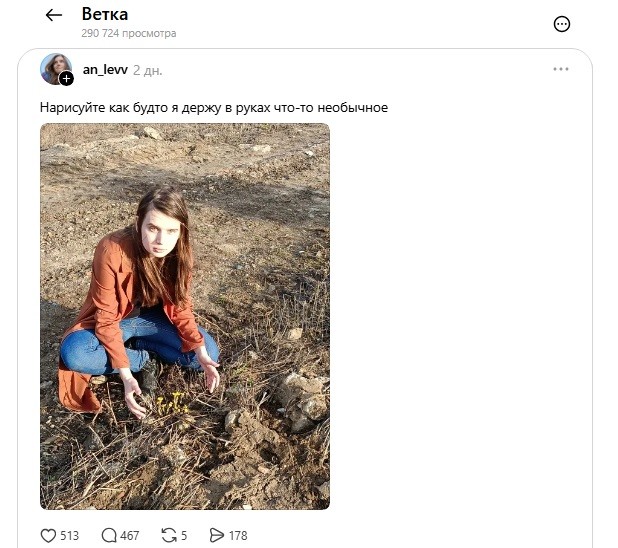Share the post via paper plane icon
The height and width of the screenshot is (548, 618).
(216, 535)
